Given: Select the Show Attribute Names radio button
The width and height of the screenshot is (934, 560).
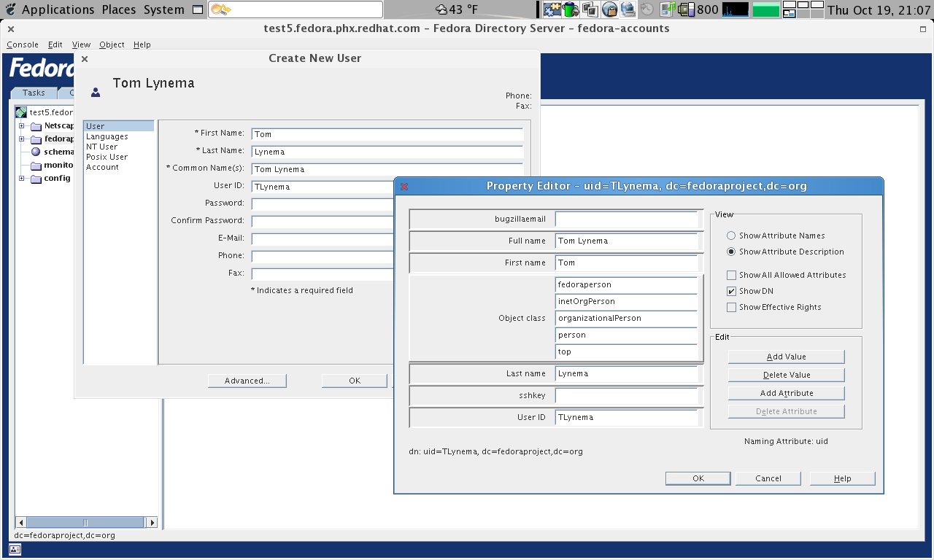Looking at the screenshot, I should point(731,236).
